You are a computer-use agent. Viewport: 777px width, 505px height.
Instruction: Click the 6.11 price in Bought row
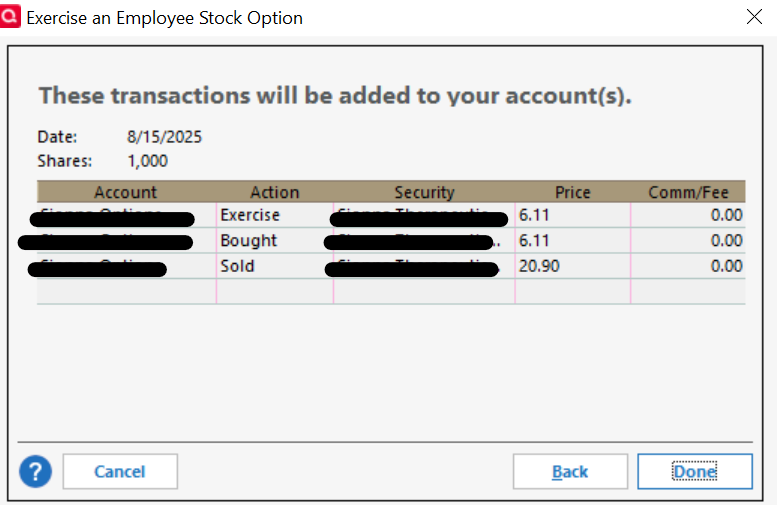tap(573, 241)
